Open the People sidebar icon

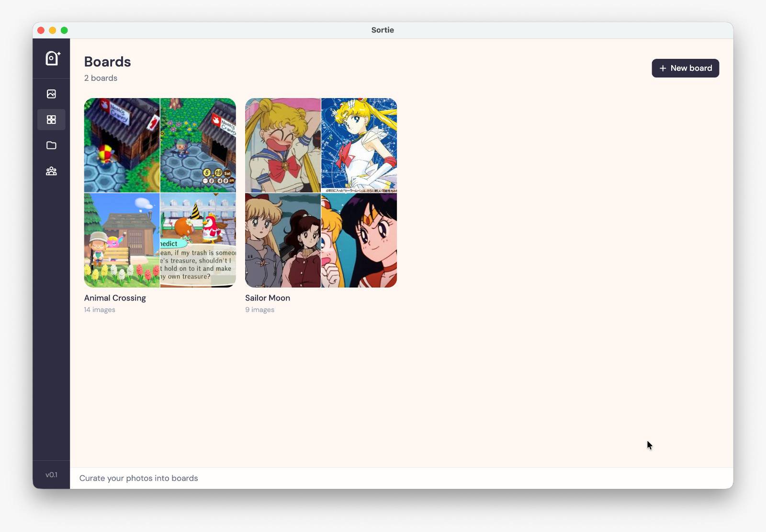[x=51, y=171]
